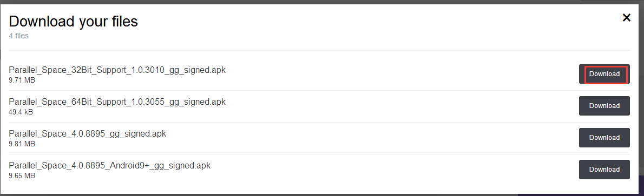Click the Android9+ apk file name
The width and height of the screenshot is (644, 196).
pos(110,166)
